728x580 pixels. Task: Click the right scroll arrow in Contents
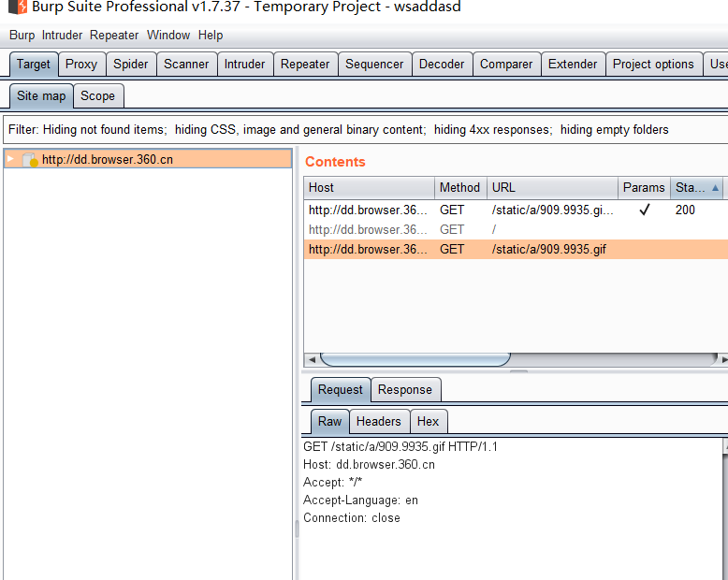pos(724,359)
